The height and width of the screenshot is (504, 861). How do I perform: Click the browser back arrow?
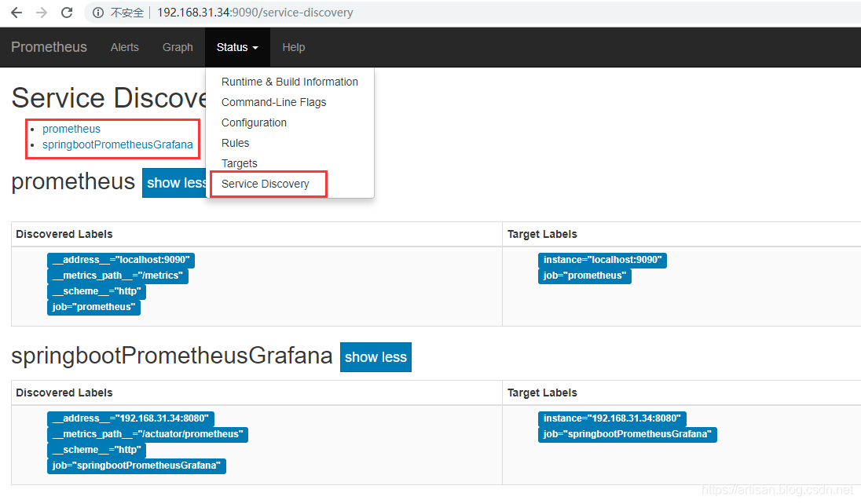(x=16, y=13)
